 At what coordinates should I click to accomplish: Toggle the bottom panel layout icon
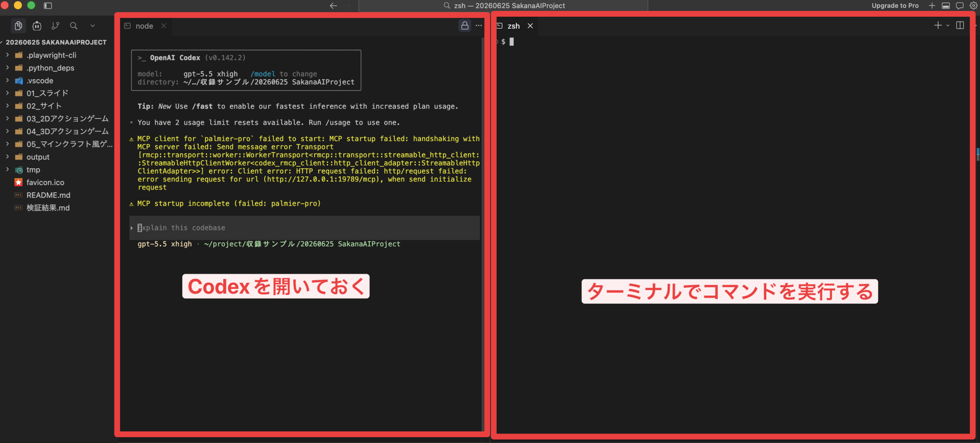(946, 5)
